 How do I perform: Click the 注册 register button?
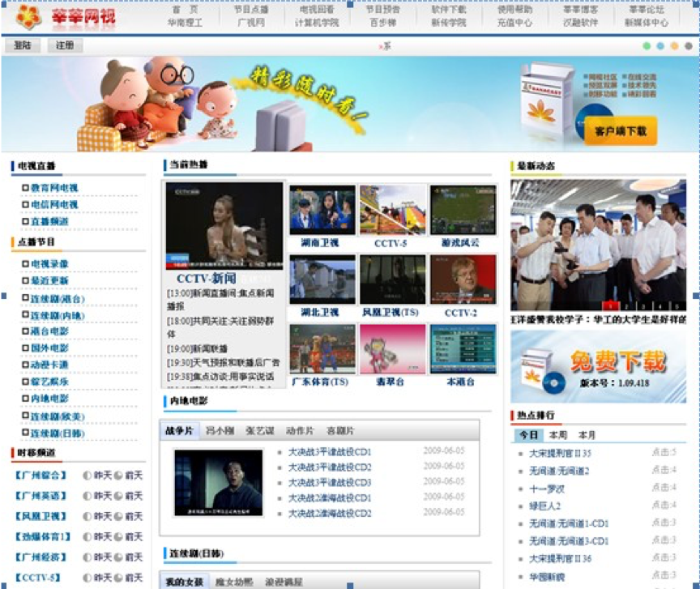(x=65, y=45)
